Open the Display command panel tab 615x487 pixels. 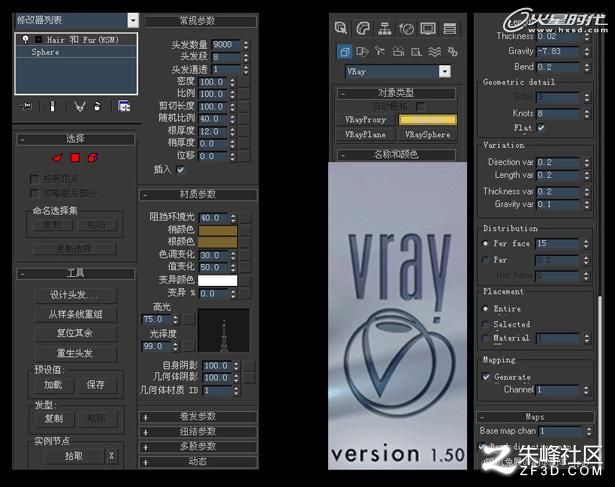(428, 28)
